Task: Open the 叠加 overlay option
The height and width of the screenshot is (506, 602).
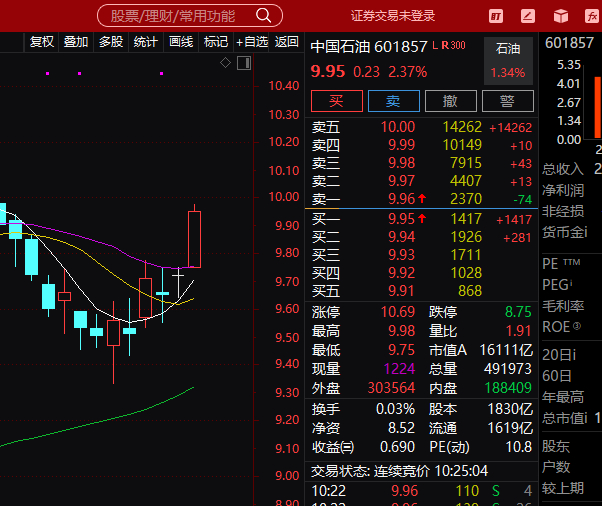Action: pyautogui.click(x=76, y=41)
